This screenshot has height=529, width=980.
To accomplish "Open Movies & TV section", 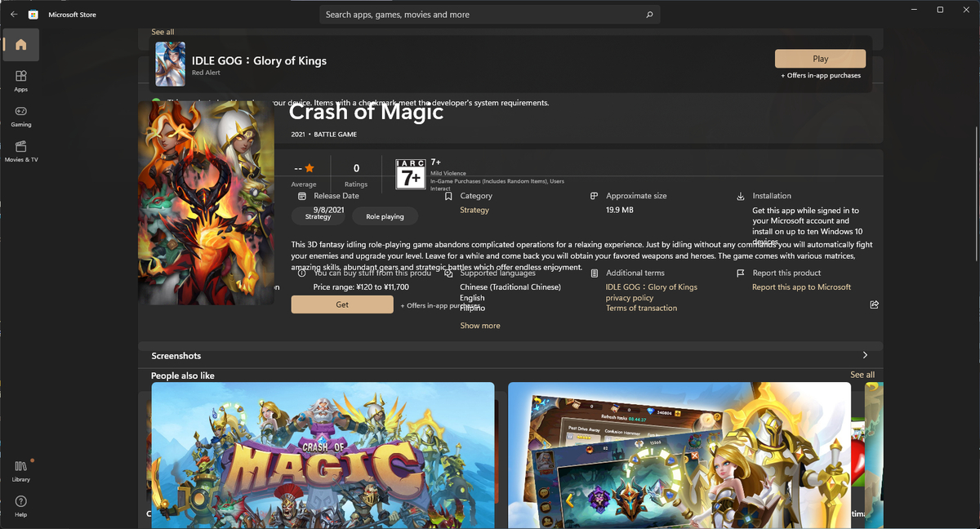I will (x=21, y=151).
